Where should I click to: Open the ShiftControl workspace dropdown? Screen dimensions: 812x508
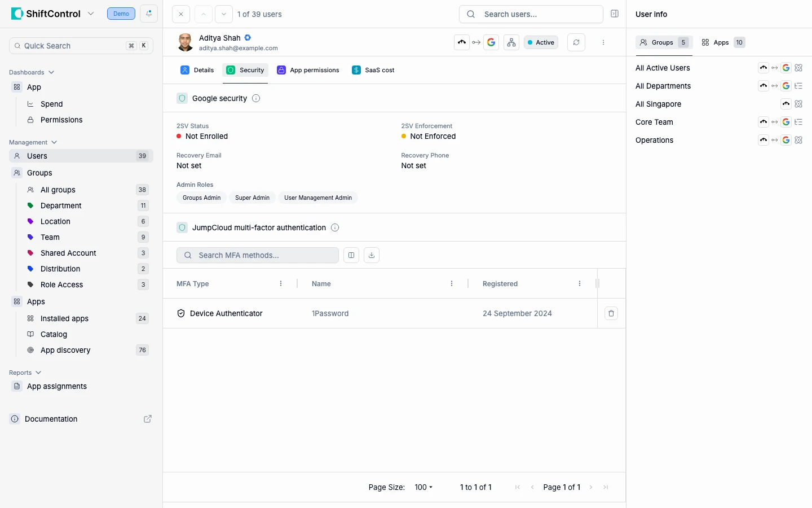(91, 14)
